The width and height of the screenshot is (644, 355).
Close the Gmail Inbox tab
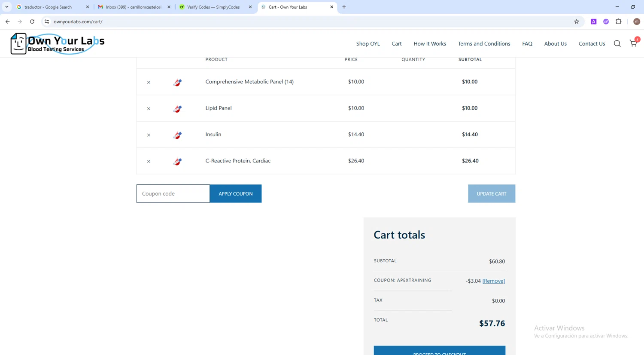click(x=169, y=7)
